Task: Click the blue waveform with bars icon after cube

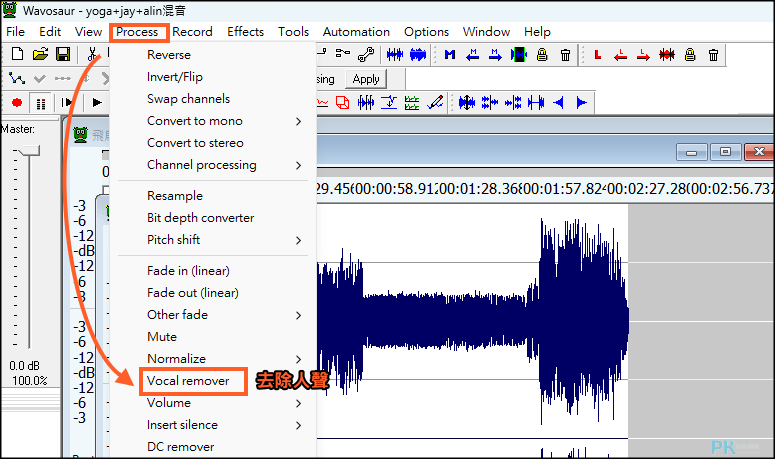Action: click(x=366, y=103)
